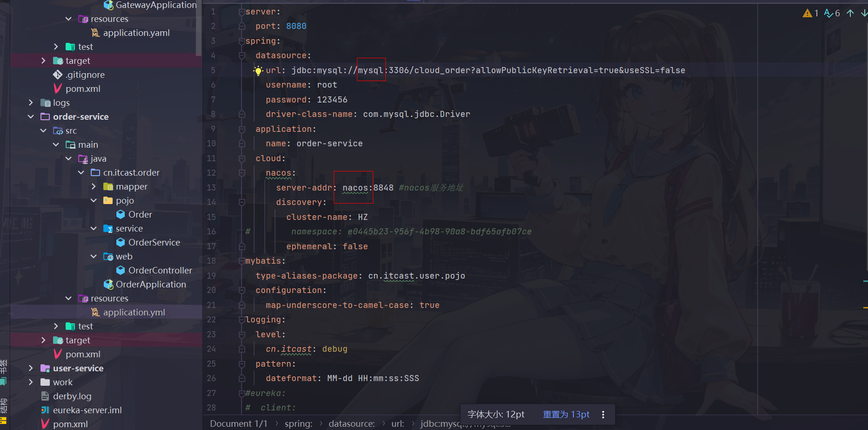Viewport: 868px width, 430px height.
Task: Click the spring: breadcrumb
Action: (298, 423)
